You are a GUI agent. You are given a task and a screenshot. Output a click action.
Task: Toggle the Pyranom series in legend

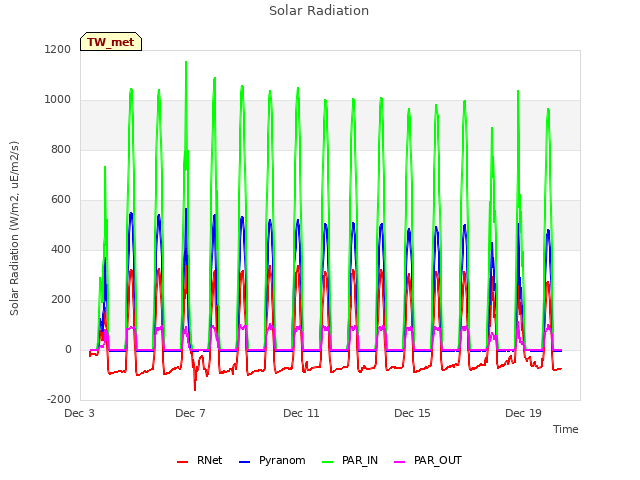272,460
